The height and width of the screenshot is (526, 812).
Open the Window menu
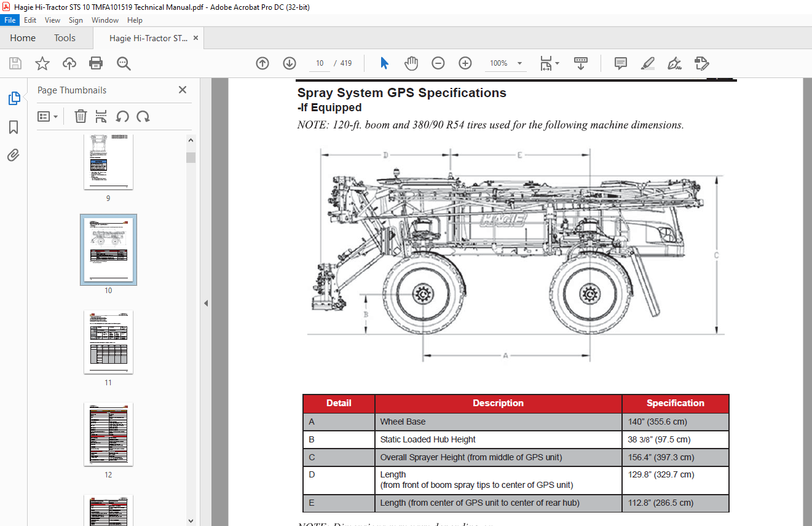[x=105, y=20]
